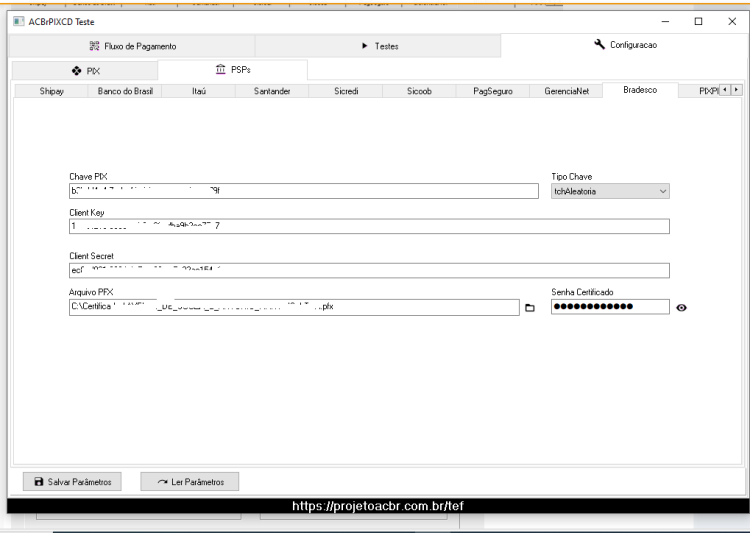Viewport: 750px width, 533px height.
Task: Click into the Chave PIX field
Action: click(304, 191)
